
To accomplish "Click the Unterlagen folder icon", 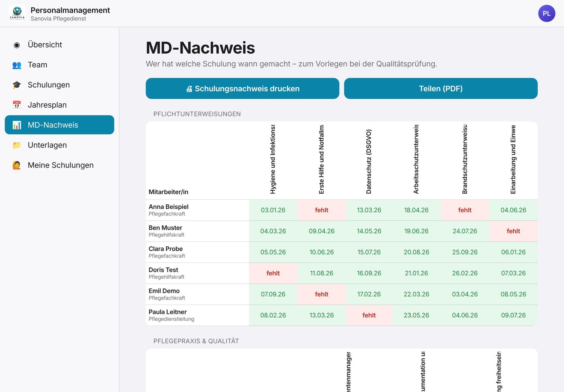I will pos(17,145).
